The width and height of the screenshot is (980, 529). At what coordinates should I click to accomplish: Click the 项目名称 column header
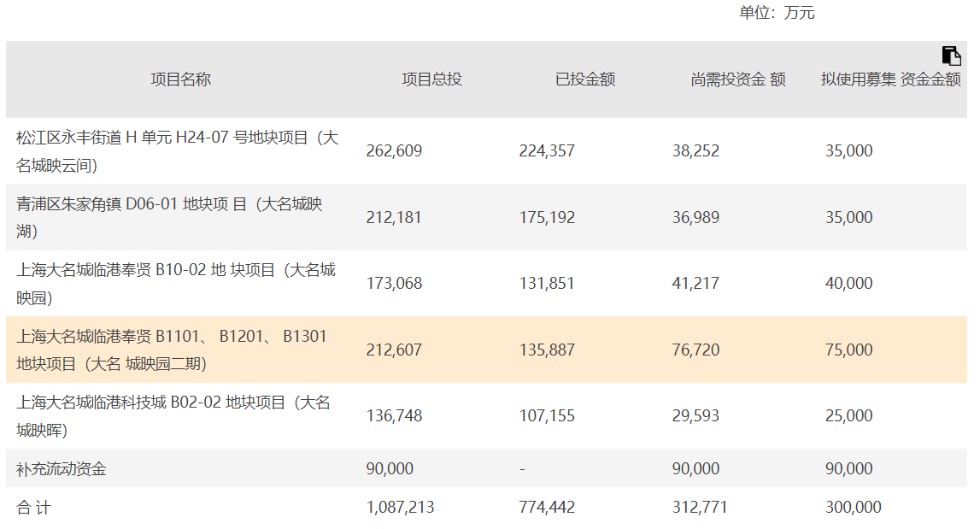tap(180, 79)
